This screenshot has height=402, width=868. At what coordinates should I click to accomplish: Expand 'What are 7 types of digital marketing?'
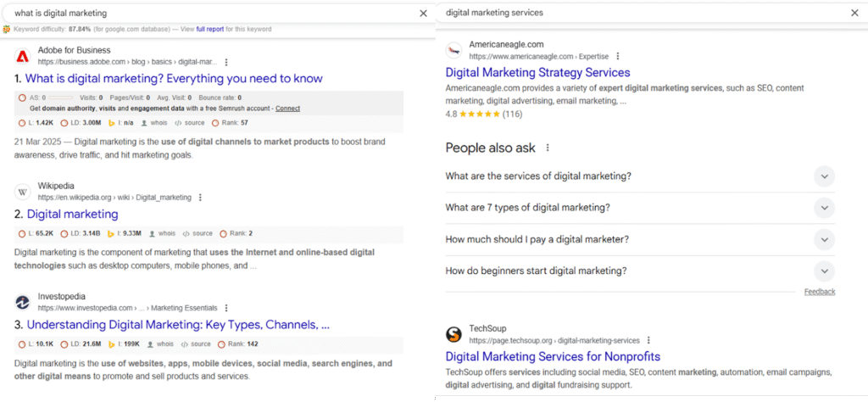(823, 208)
